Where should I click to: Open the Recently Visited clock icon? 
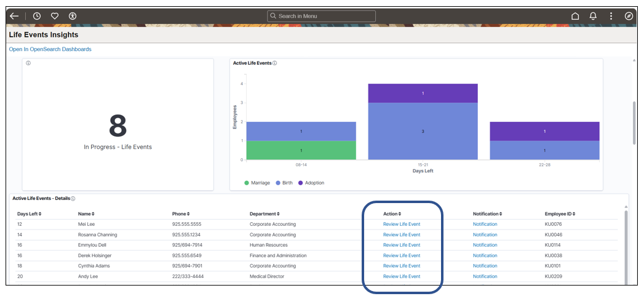pyautogui.click(x=37, y=16)
